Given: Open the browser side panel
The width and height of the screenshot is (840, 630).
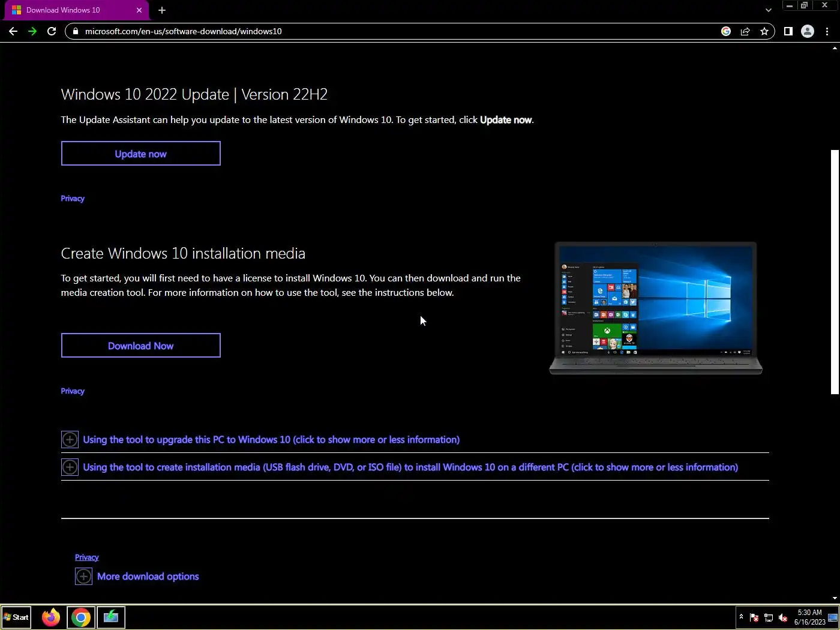Looking at the screenshot, I should [x=788, y=31].
